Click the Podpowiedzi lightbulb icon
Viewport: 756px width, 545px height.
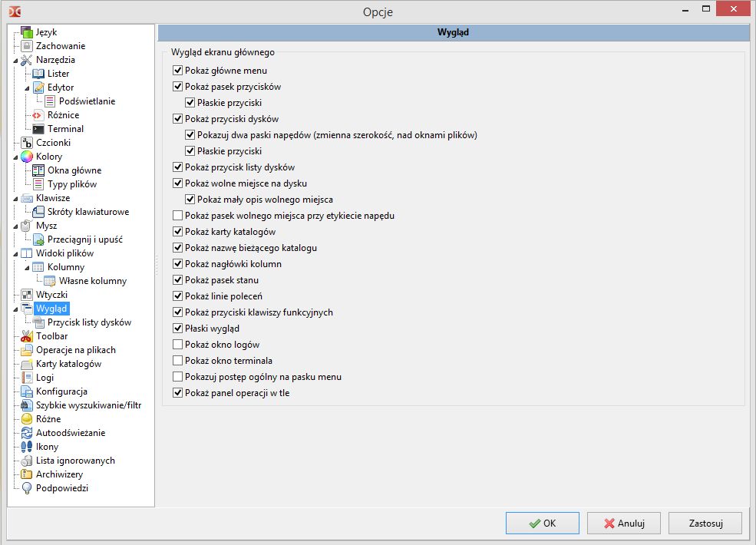click(27, 488)
